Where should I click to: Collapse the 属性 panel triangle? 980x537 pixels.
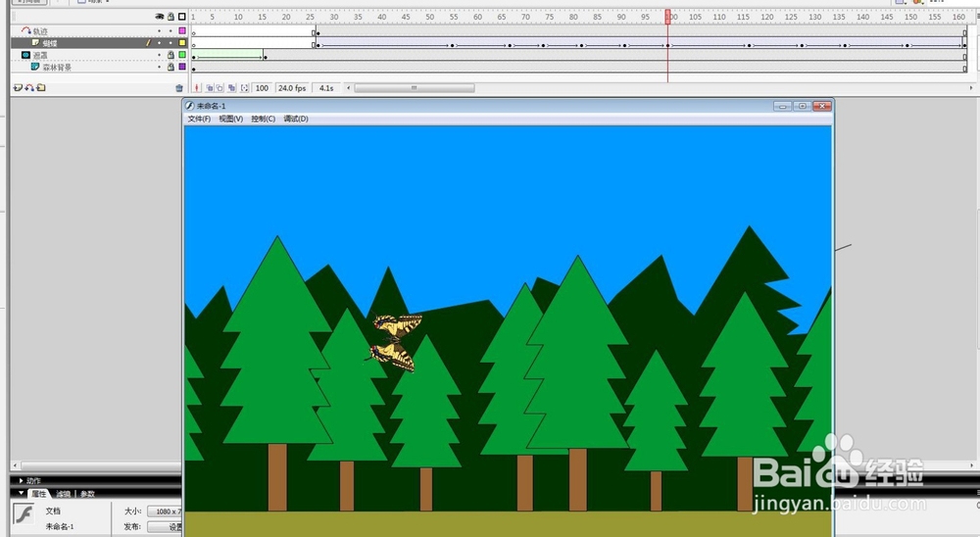coord(22,493)
